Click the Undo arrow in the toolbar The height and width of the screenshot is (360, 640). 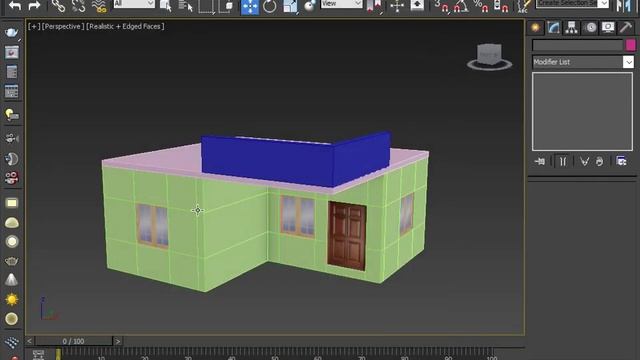(x=15, y=6)
